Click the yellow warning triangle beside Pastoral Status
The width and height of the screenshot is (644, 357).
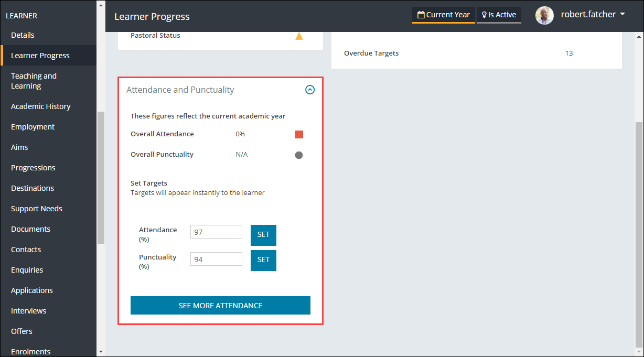pyautogui.click(x=299, y=36)
